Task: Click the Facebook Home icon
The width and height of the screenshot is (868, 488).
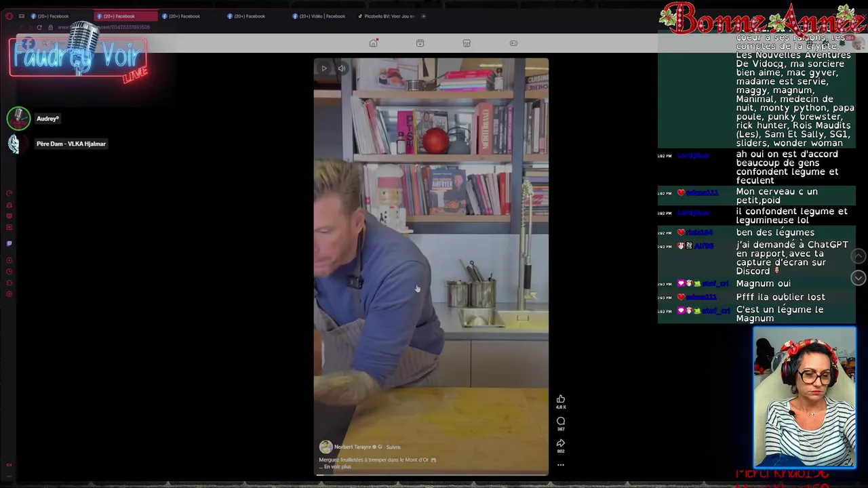Action: pyautogui.click(x=373, y=43)
